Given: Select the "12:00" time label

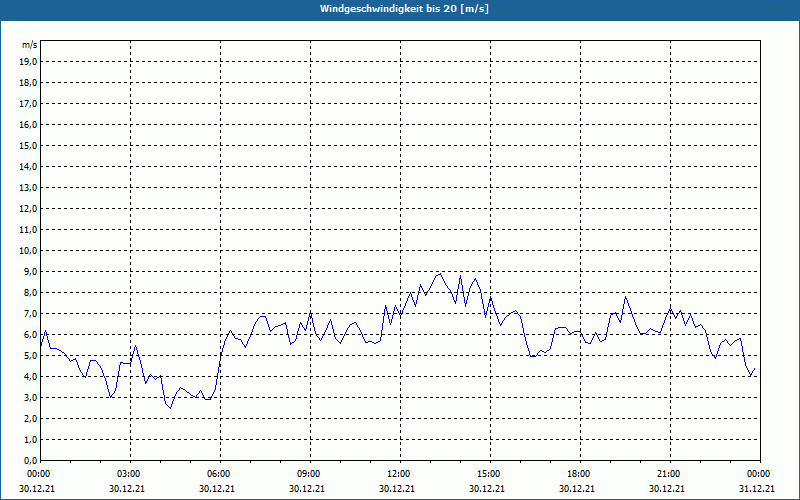Looking at the screenshot, I should click(399, 474).
